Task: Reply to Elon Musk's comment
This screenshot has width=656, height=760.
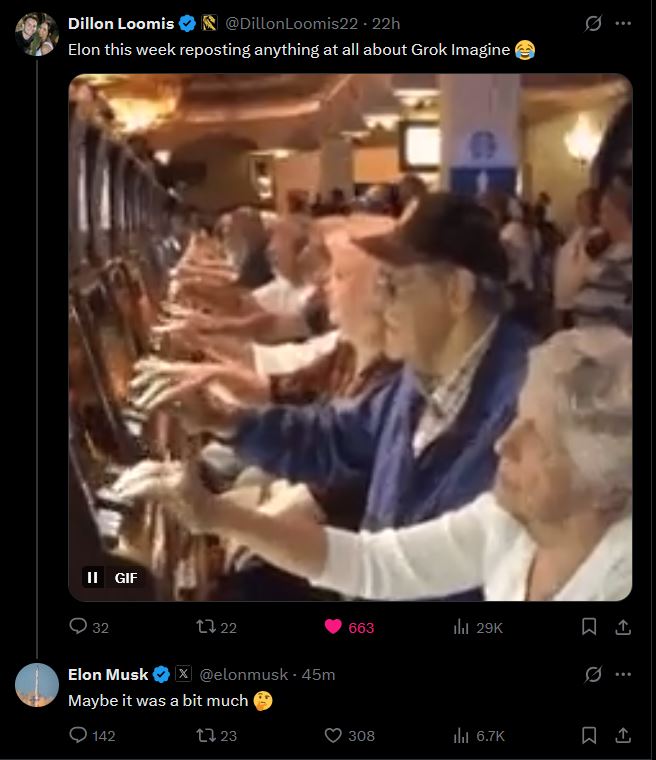Action: tap(92, 735)
